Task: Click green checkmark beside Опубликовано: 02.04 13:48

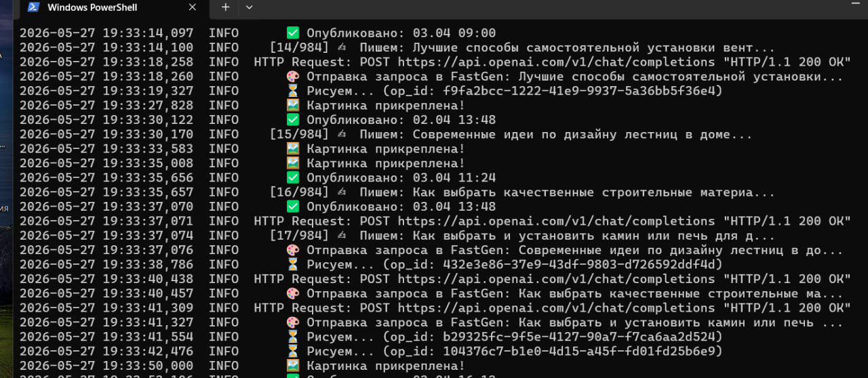Action: click(x=292, y=120)
